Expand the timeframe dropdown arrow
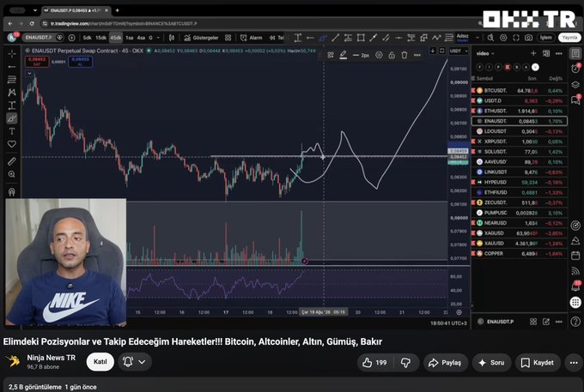This screenshot has width=584, height=392. [158, 38]
